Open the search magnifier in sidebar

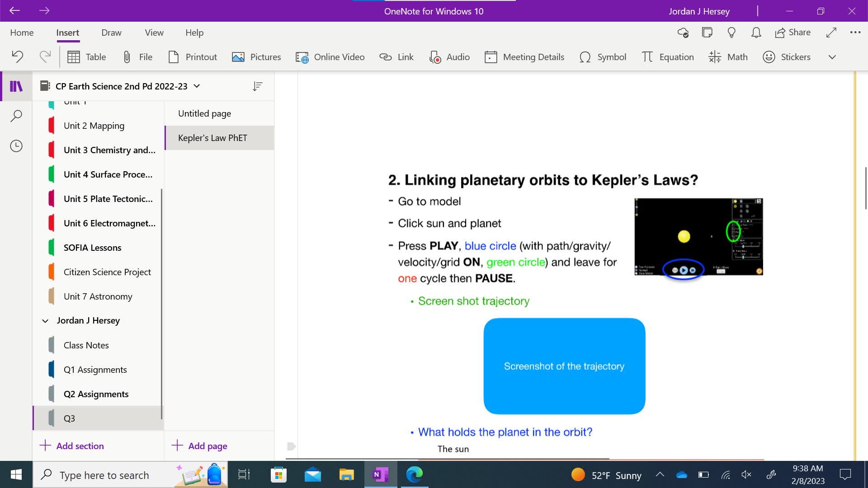16,116
